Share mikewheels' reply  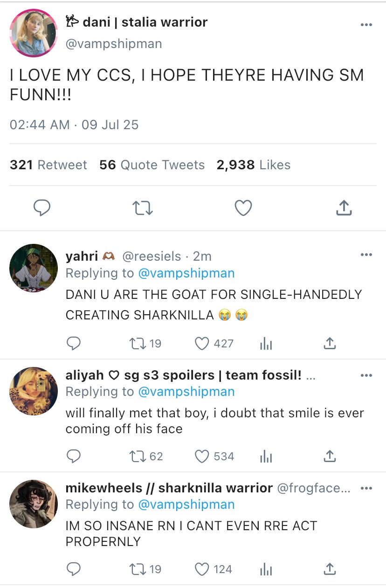pyautogui.click(x=329, y=569)
